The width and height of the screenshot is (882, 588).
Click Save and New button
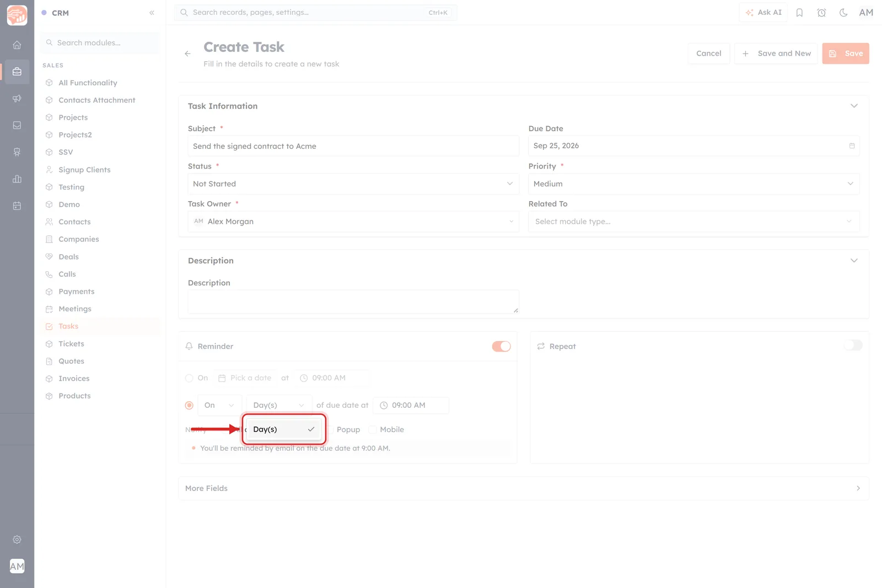click(x=776, y=53)
